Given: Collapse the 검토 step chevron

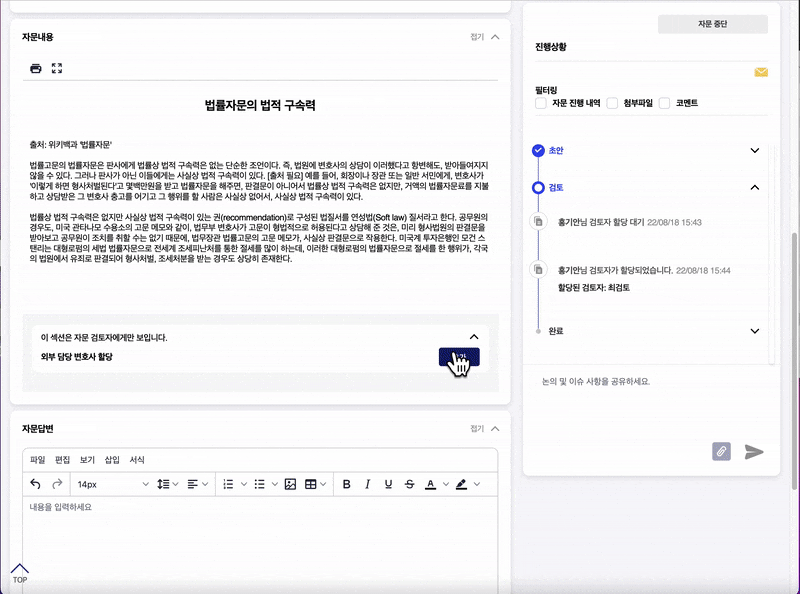Looking at the screenshot, I should pos(755,188).
